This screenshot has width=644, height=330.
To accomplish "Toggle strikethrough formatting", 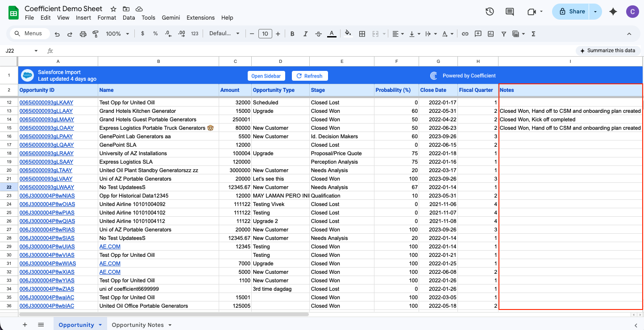I will click(x=318, y=33).
